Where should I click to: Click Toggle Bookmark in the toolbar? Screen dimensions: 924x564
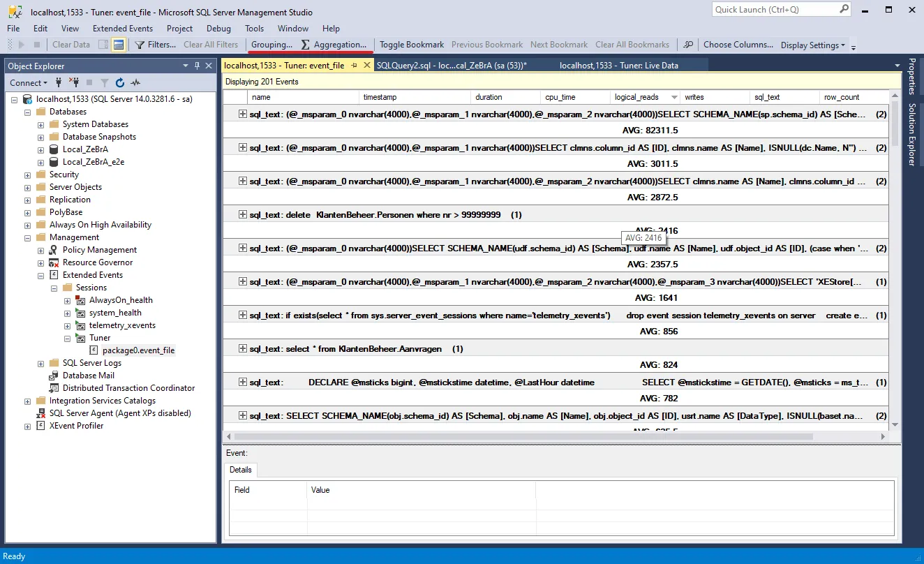tap(412, 45)
